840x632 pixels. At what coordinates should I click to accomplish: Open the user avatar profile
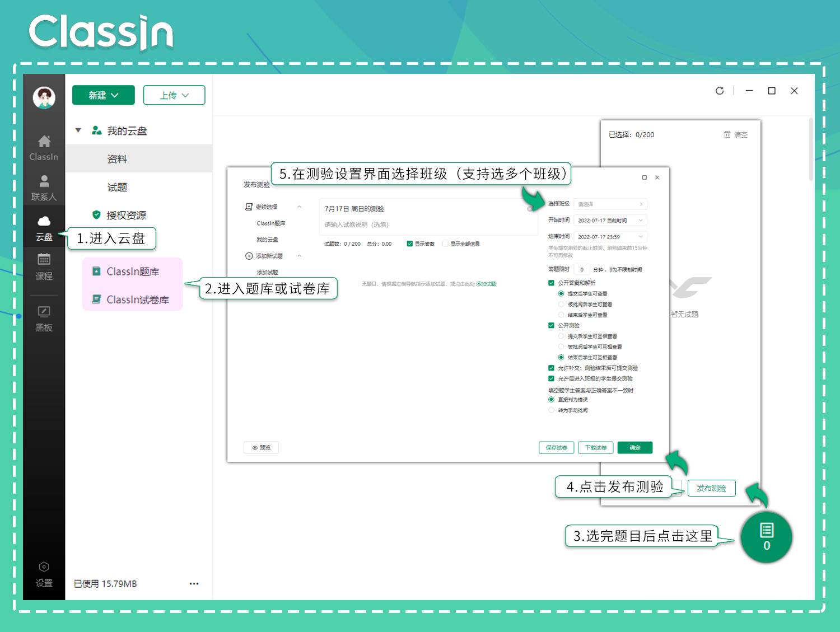tap(44, 97)
